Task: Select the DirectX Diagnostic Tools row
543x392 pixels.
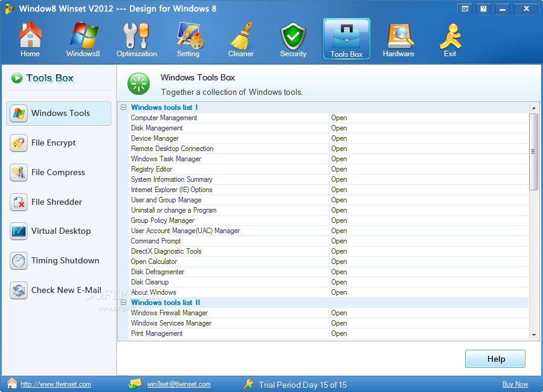Action: pyautogui.click(x=329, y=251)
